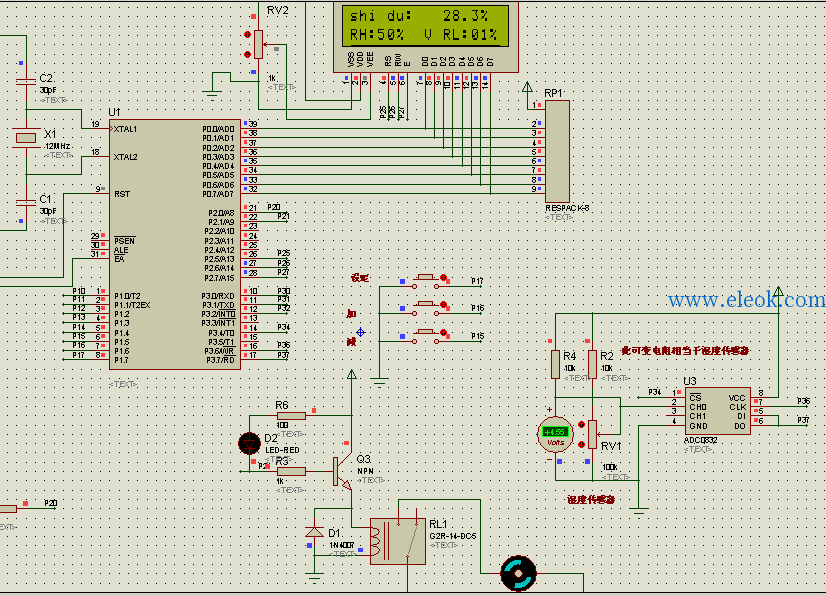Select the Q3 NPN transistor symbol
The image size is (826, 596).
[341, 471]
